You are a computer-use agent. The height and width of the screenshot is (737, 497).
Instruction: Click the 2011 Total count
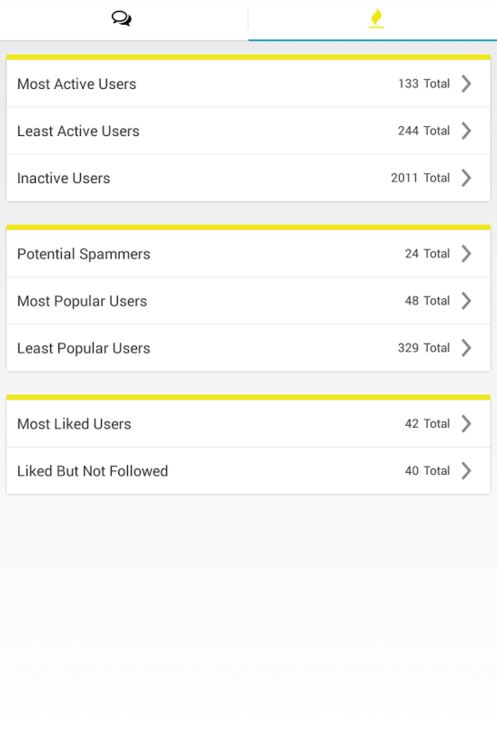[x=420, y=178]
